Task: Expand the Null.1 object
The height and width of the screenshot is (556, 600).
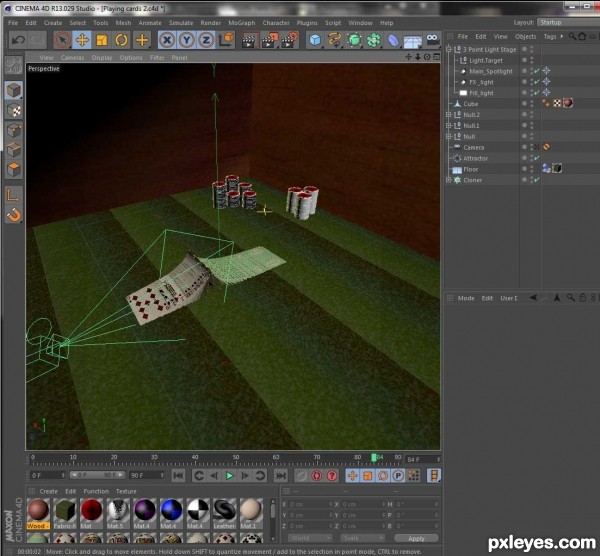Action: [449, 126]
